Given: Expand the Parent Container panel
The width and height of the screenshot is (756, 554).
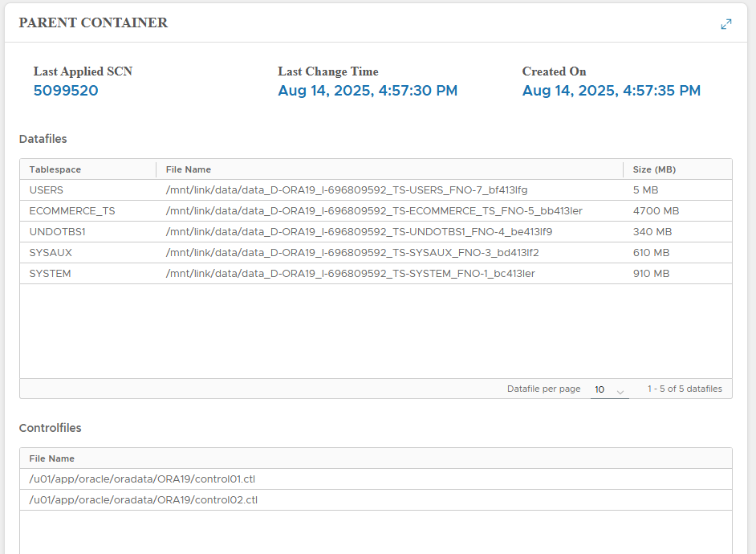Looking at the screenshot, I should pyautogui.click(x=726, y=24).
